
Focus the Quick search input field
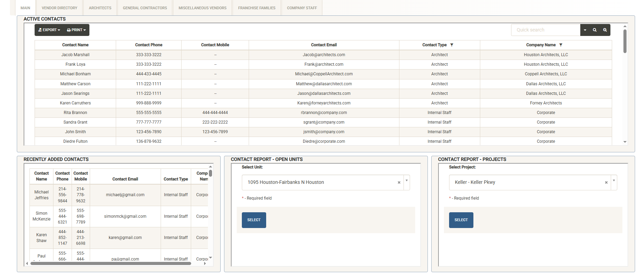click(545, 30)
